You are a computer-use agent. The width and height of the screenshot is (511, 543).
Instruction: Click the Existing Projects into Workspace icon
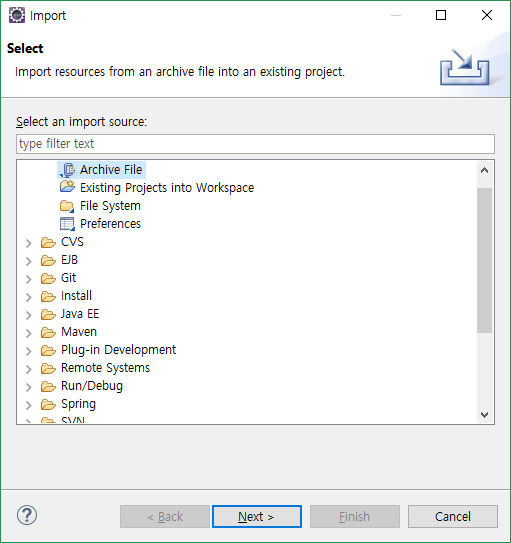click(67, 187)
